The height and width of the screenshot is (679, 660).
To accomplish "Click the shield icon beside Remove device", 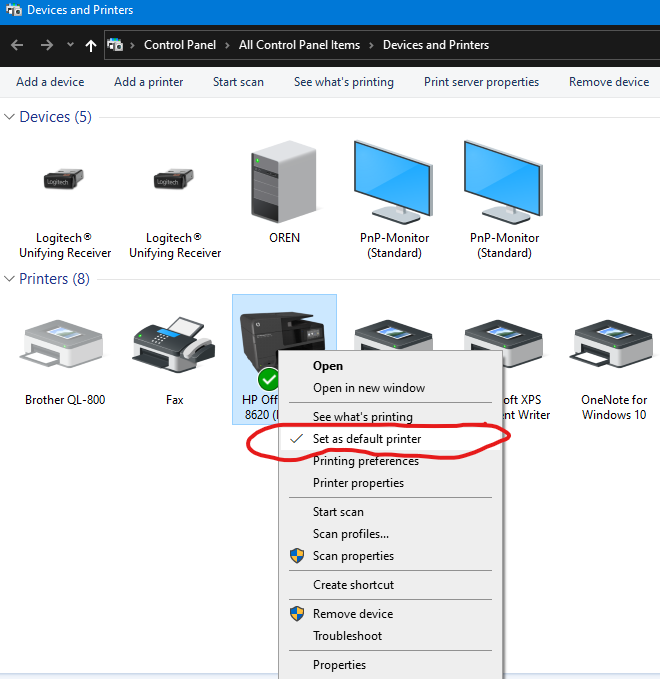I will [297, 614].
